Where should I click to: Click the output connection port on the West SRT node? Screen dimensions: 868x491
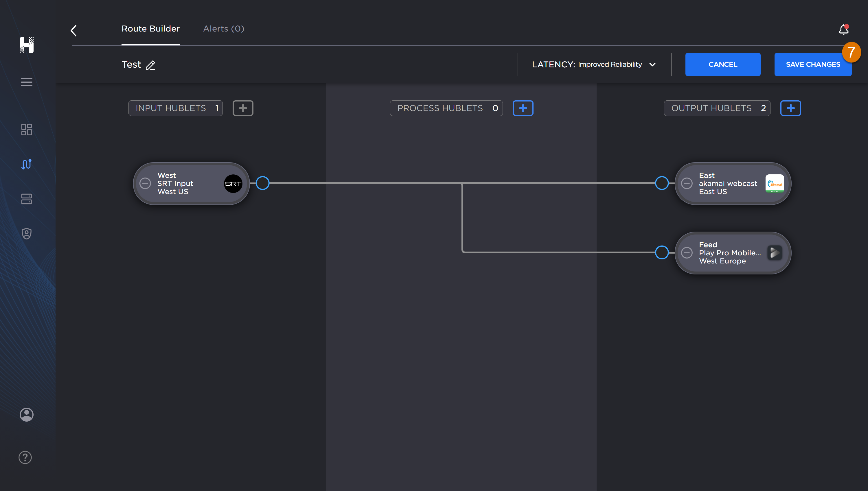point(263,183)
